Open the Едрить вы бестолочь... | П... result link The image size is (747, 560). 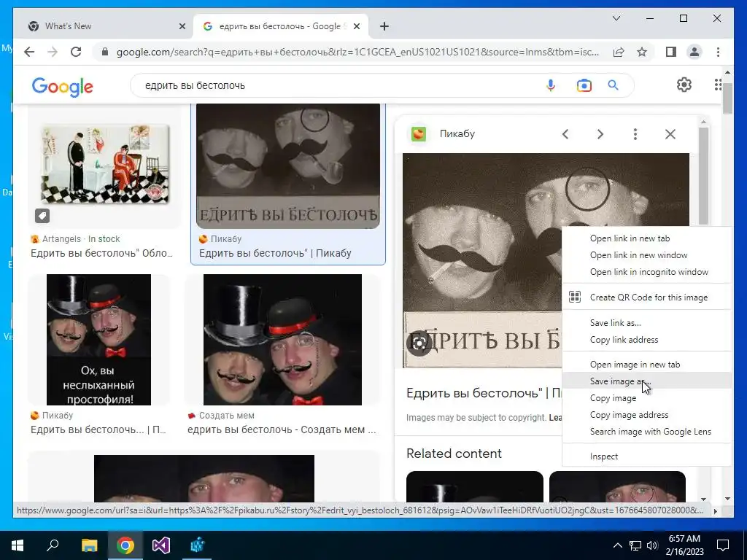coord(98,430)
